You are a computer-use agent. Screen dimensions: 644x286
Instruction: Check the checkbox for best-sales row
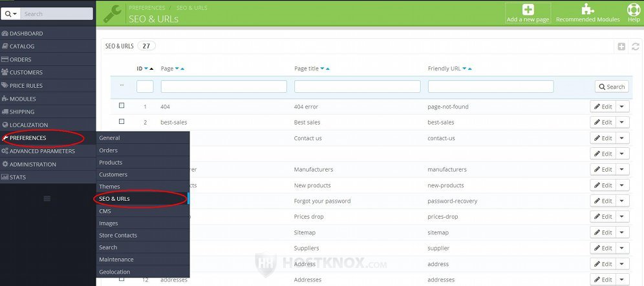122,121
